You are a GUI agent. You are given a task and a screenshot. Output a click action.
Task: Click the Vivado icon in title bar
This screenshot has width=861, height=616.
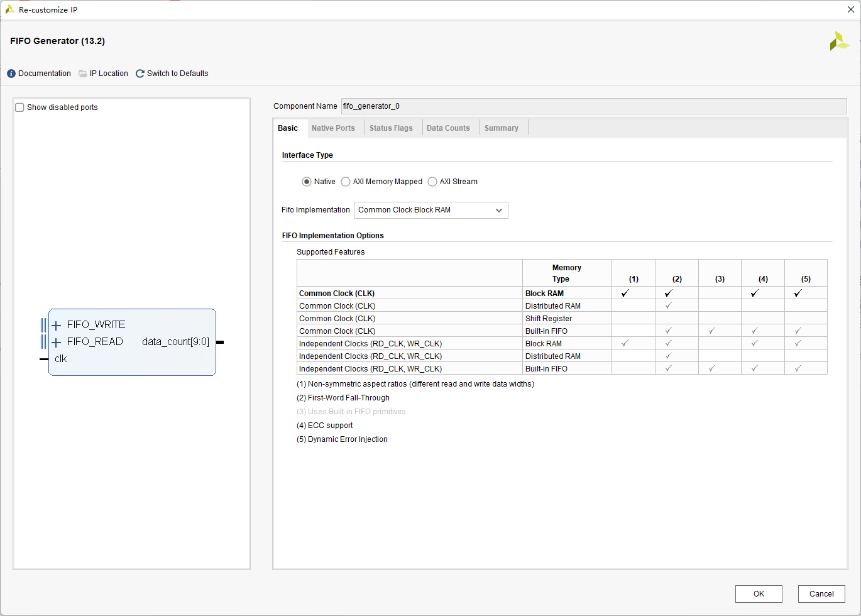[x=10, y=9]
